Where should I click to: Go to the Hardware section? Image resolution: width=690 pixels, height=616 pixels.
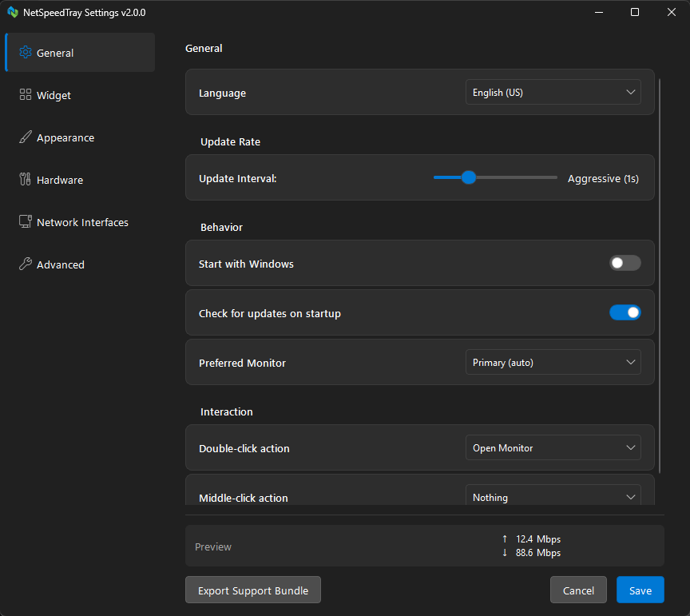click(80, 179)
